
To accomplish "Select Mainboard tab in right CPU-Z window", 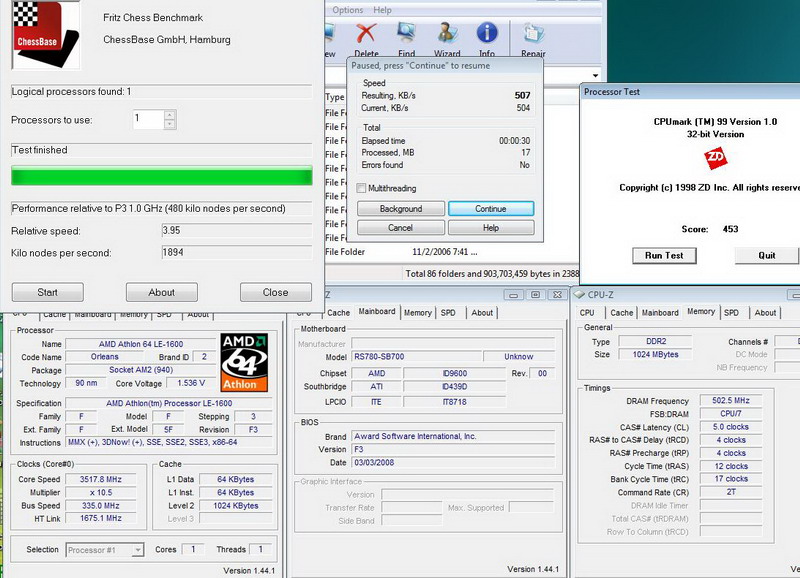I will 660,313.
